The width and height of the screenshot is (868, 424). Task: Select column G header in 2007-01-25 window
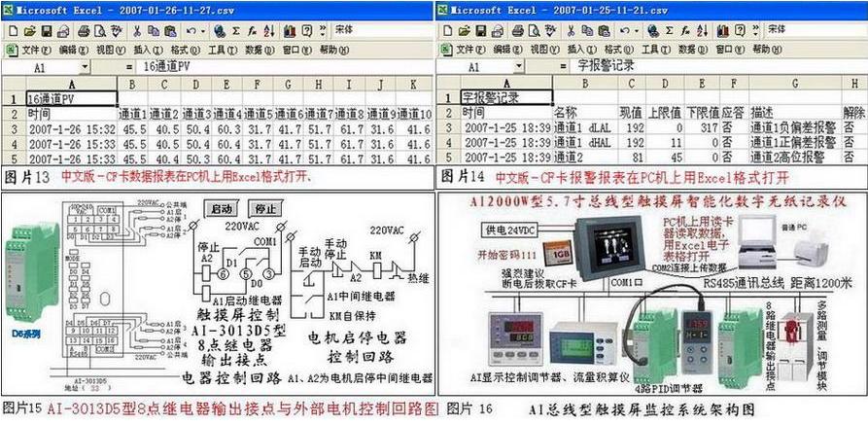point(795,84)
